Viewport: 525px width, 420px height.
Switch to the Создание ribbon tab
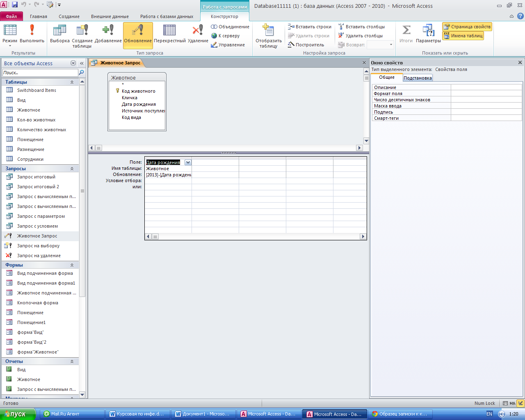pyautogui.click(x=69, y=16)
